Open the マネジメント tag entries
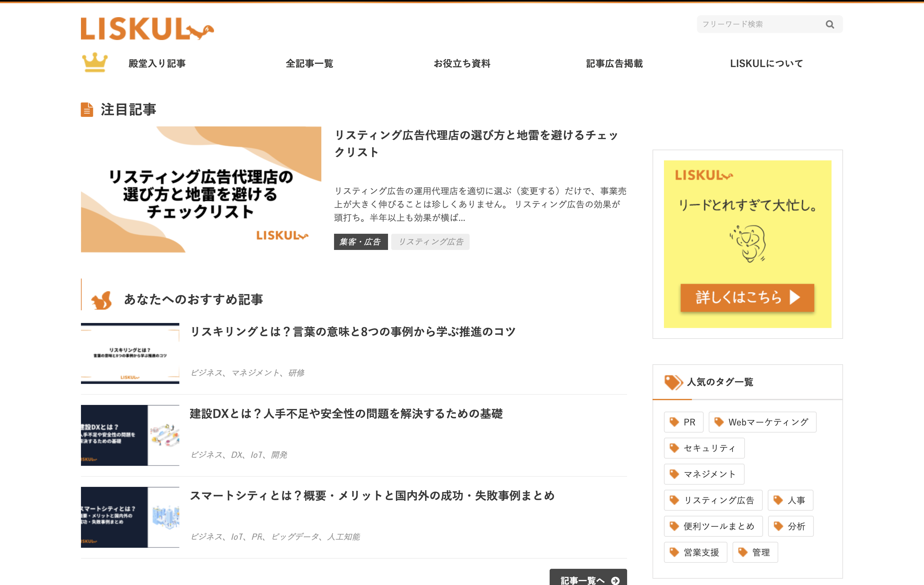 (704, 474)
